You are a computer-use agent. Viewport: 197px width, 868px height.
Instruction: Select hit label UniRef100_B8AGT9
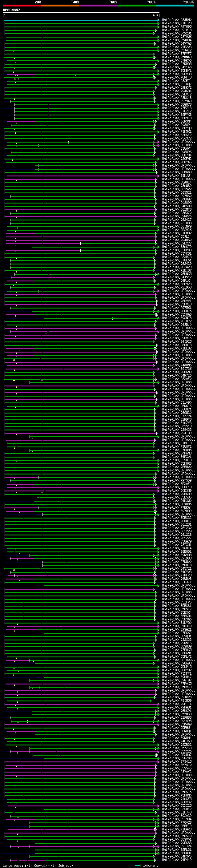177,247
